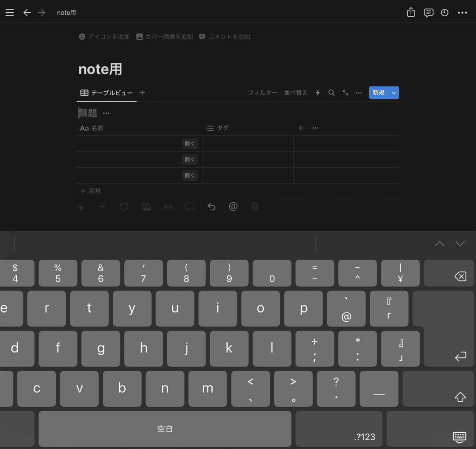476x449 pixels.
Task: Add a property with column plus icon
Action: pyautogui.click(x=301, y=128)
